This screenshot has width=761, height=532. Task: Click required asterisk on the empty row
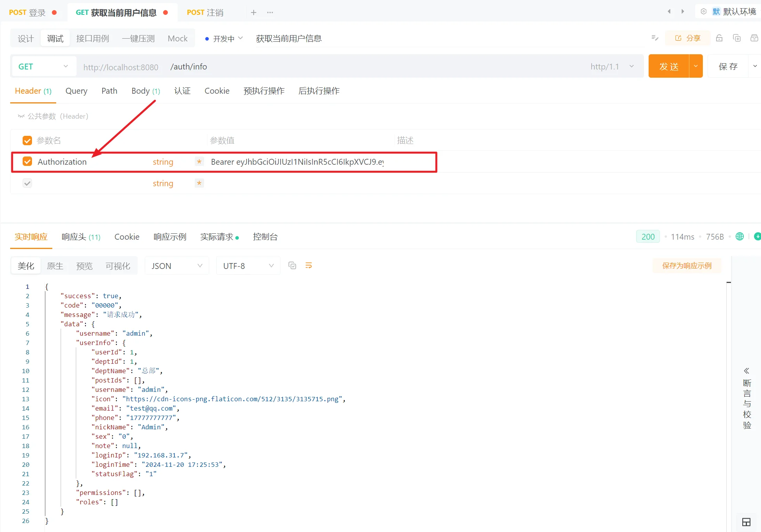(x=199, y=183)
